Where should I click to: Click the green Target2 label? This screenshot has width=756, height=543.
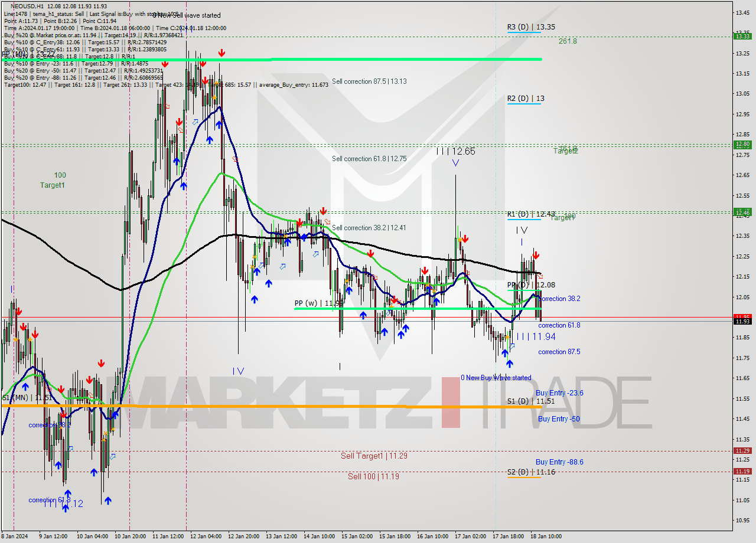click(x=566, y=151)
